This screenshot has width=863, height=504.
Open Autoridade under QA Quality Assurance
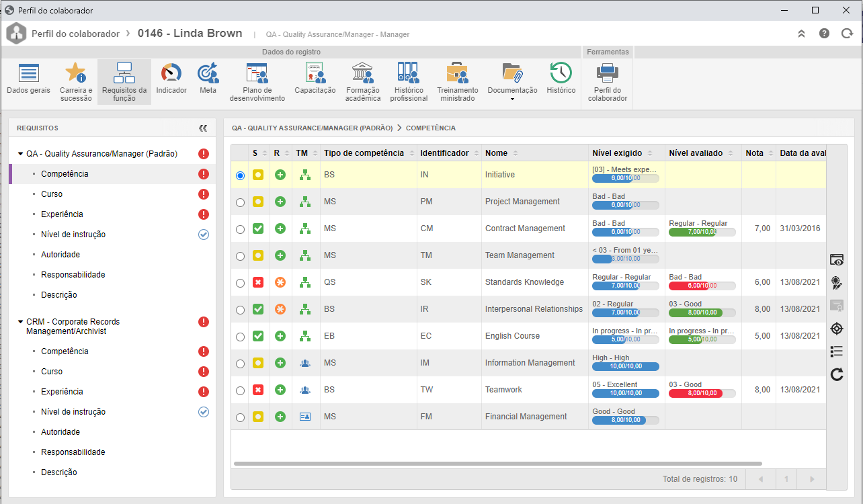(x=60, y=255)
